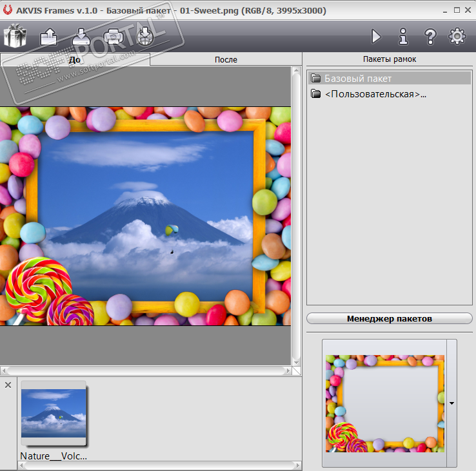Click the image horizontal scrollbar left arrow
476x471 pixels.
4,370
